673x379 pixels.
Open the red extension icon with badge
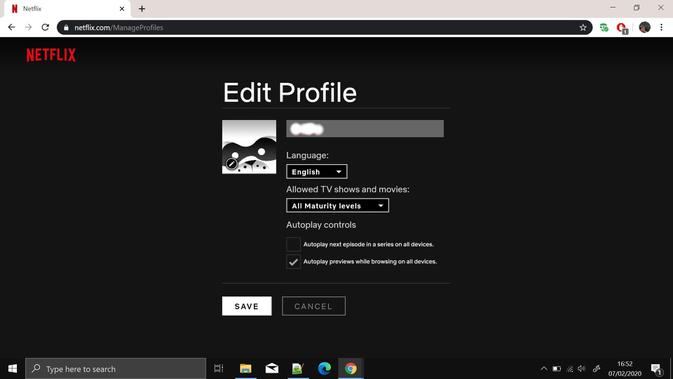pos(621,28)
